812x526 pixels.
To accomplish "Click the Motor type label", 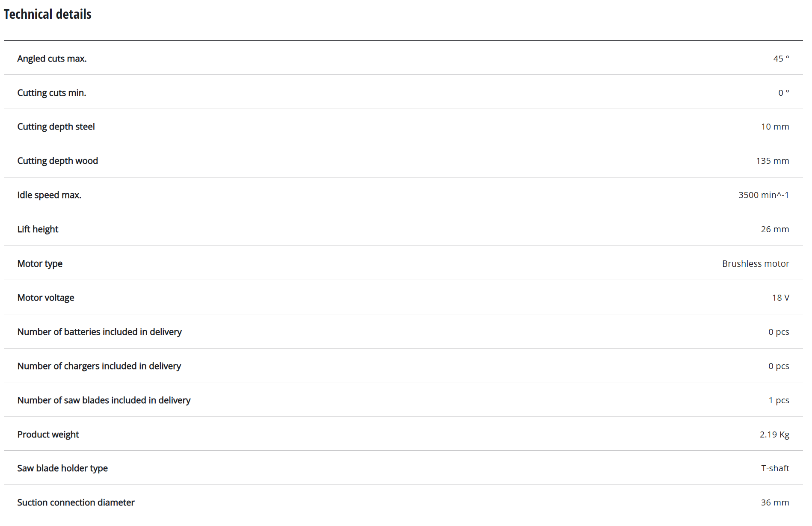I will (40, 263).
